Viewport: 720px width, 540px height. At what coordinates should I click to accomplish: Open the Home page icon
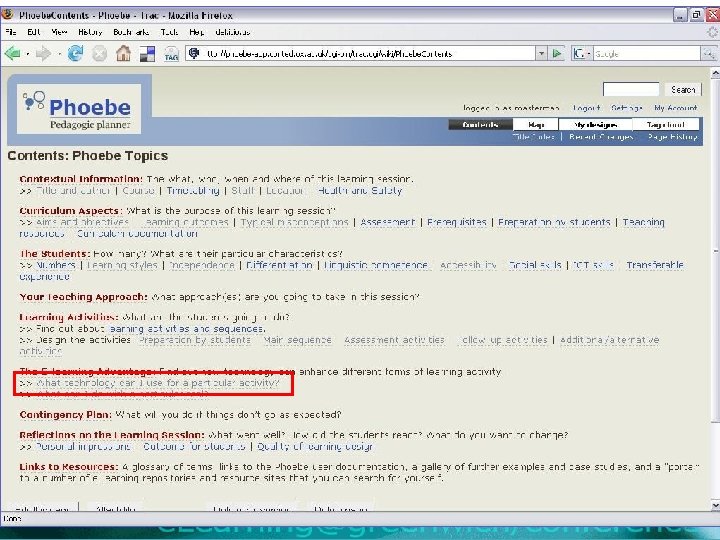coord(123,54)
